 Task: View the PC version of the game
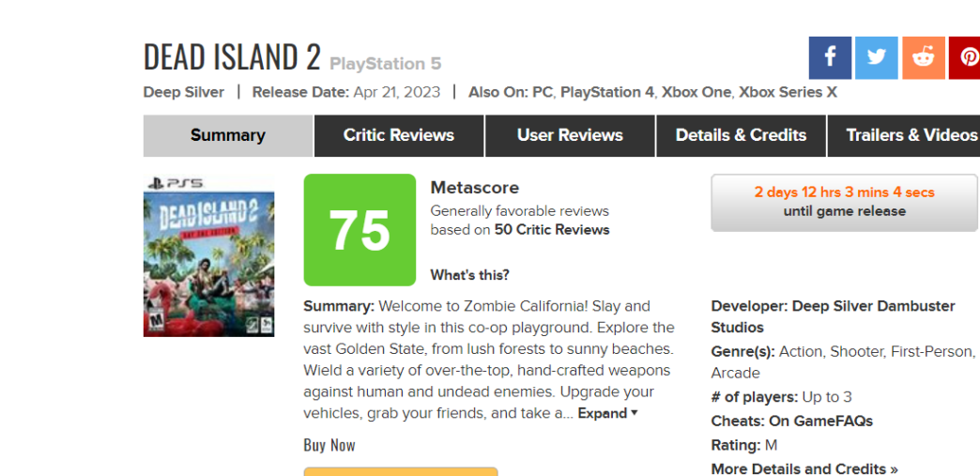click(x=543, y=92)
